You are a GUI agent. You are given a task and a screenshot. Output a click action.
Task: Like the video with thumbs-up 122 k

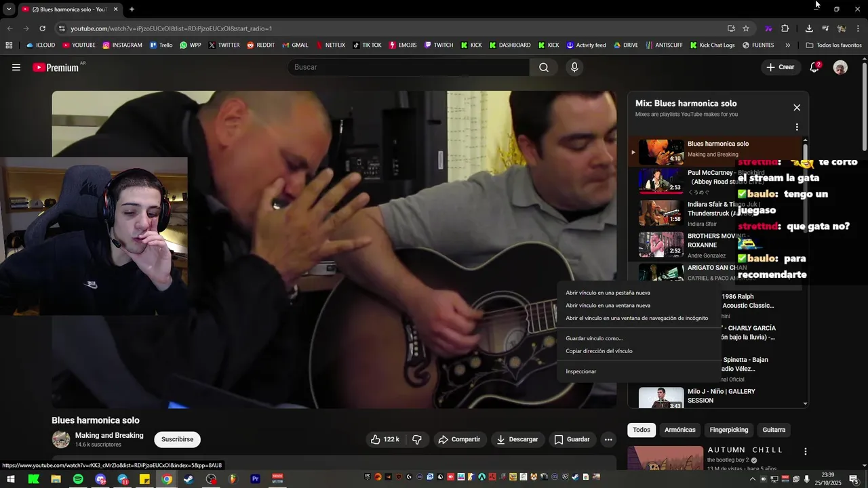point(384,439)
